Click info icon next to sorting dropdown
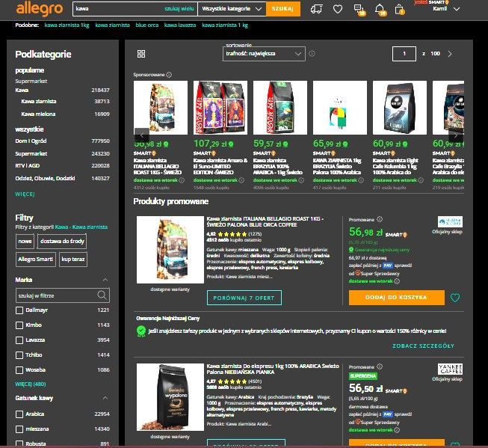Image resolution: width=488 pixels, height=448 pixels. click(x=312, y=54)
